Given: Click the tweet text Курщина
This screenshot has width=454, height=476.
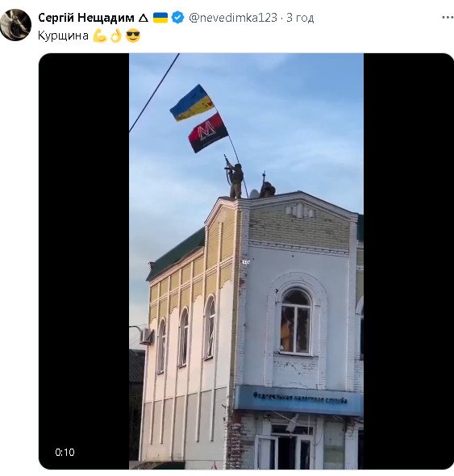Looking at the screenshot, I should point(63,35).
